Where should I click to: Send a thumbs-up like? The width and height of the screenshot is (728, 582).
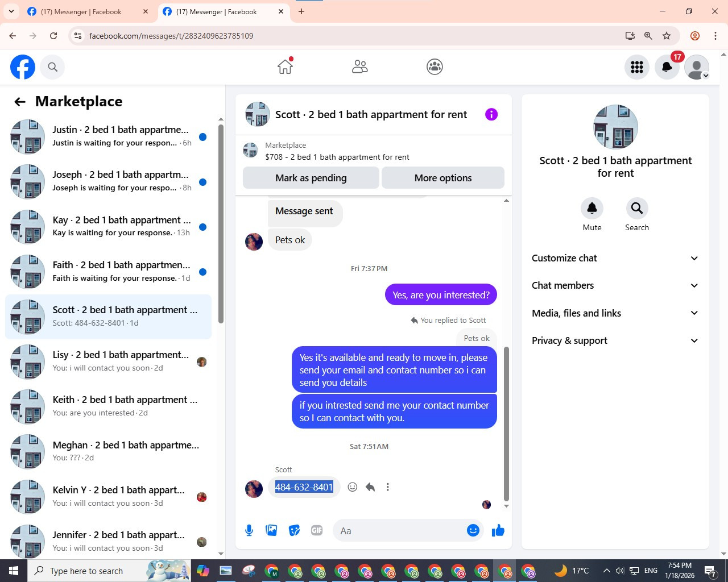[x=498, y=530]
